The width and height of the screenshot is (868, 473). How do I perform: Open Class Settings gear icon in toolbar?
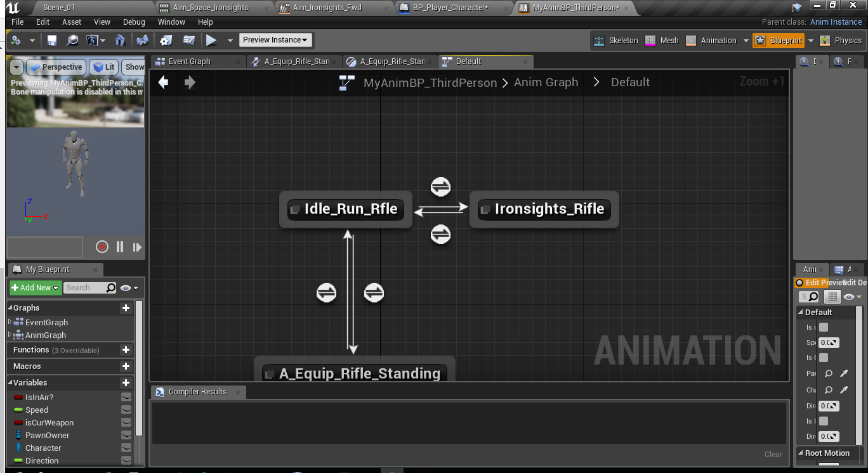(166, 41)
